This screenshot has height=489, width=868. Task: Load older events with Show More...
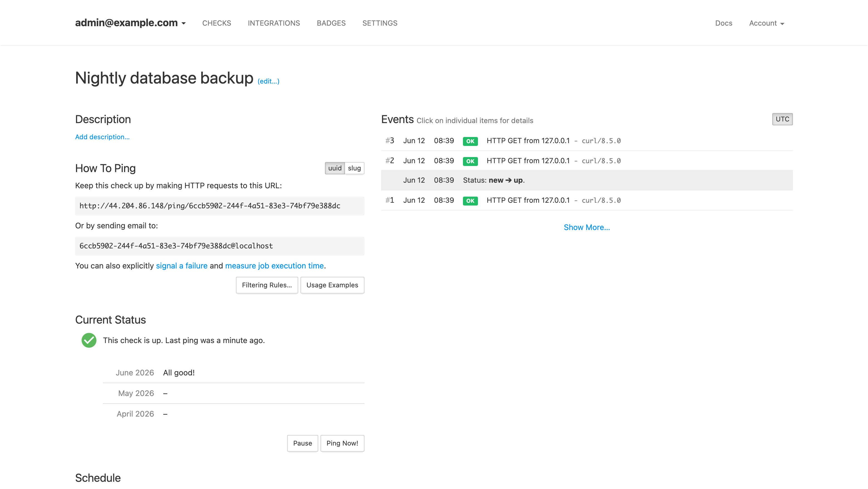click(x=587, y=227)
